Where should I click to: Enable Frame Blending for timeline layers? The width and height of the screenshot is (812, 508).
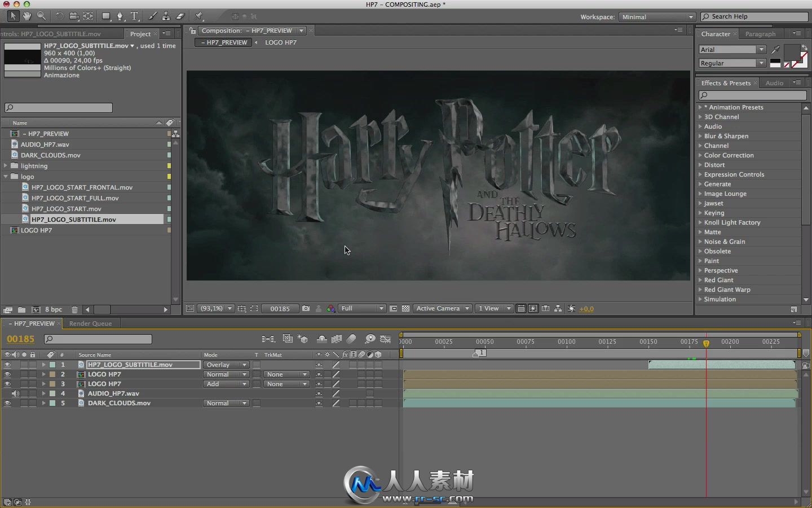pyautogui.click(x=337, y=339)
